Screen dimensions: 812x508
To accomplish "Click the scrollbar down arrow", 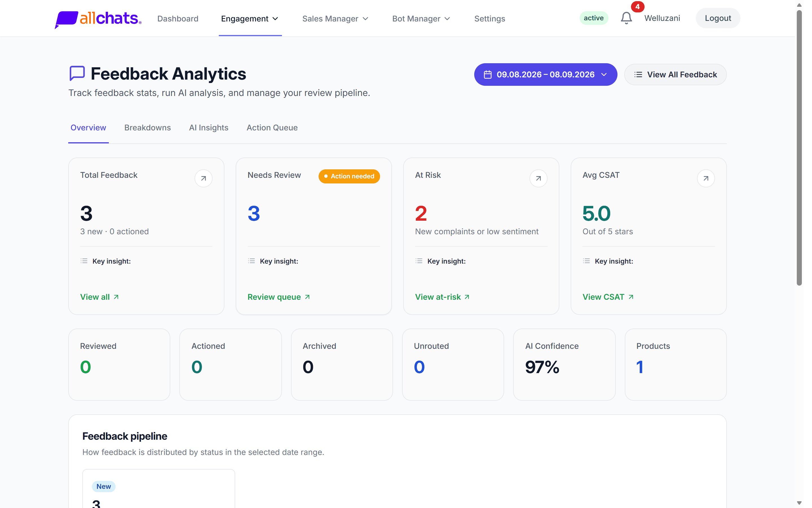I will click(799, 503).
